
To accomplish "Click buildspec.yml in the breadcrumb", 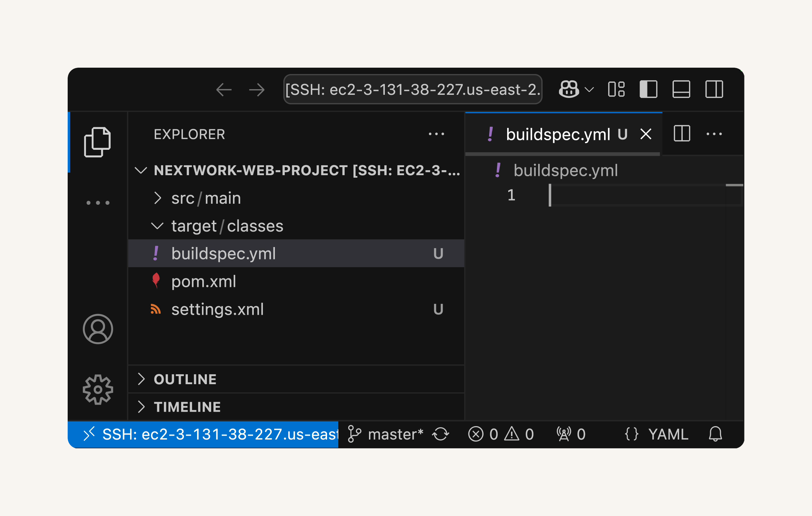I will point(565,170).
